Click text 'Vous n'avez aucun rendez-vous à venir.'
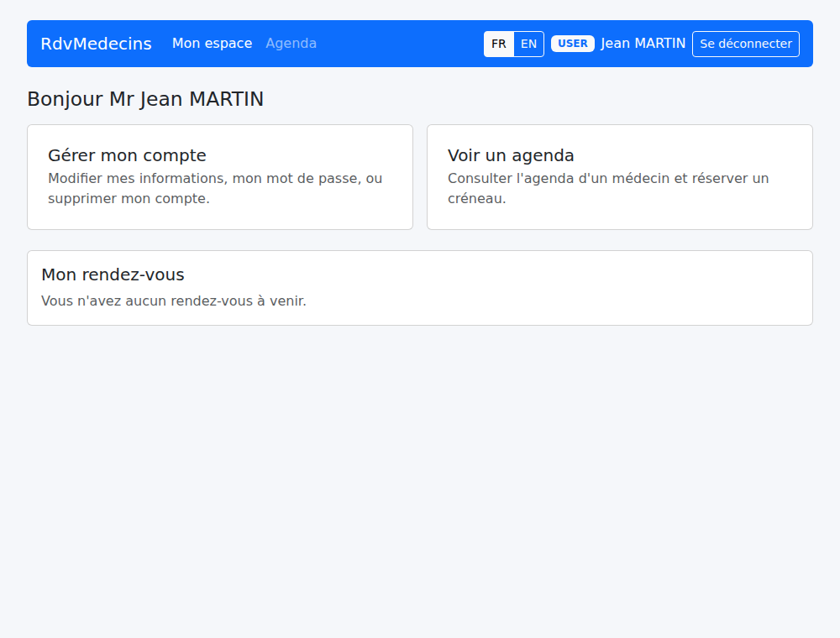The height and width of the screenshot is (638, 840). [x=174, y=301]
